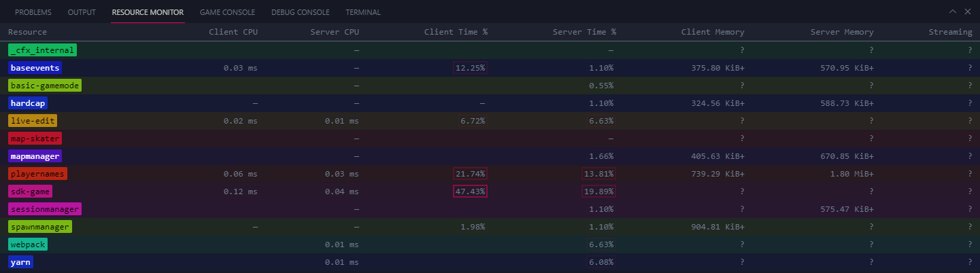Click sessionmanager server memory 575.47 KiB+
This screenshot has height=273, width=980.
847,209
